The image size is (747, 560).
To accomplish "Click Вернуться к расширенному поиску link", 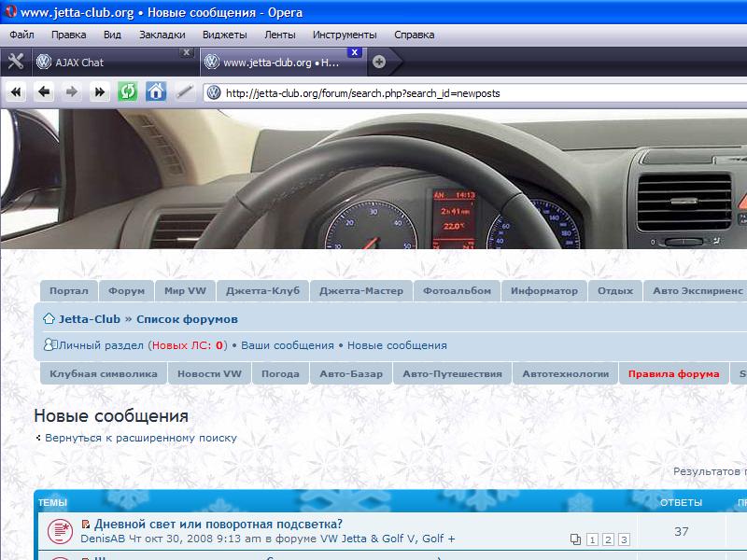I will click(x=141, y=438).
